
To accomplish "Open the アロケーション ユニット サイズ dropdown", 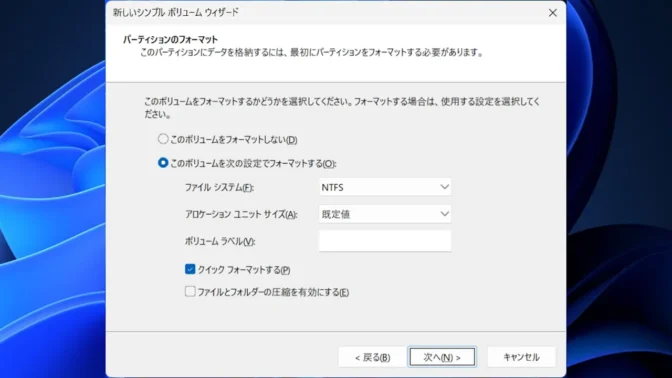I will 385,214.
